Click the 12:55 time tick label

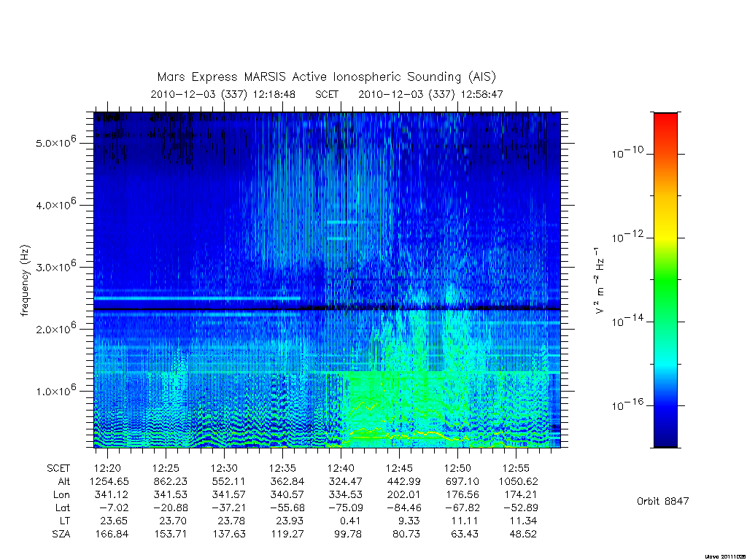[x=516, y=469]
